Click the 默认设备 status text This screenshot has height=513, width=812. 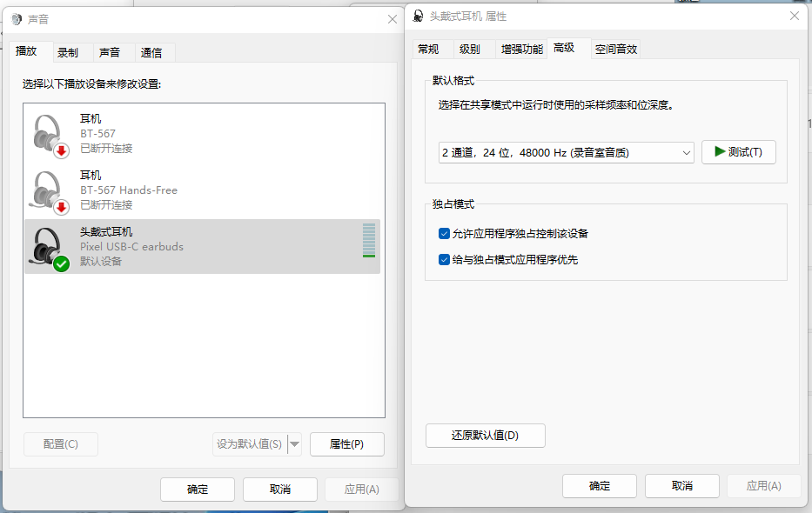tap(101, 262)
